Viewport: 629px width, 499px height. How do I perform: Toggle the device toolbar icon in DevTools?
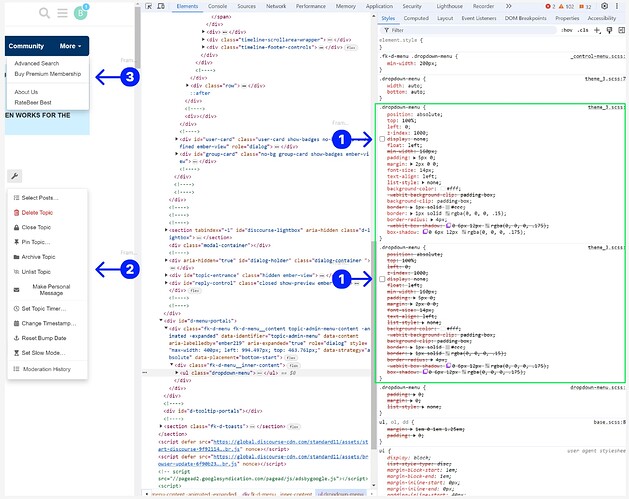pos(161,6)
